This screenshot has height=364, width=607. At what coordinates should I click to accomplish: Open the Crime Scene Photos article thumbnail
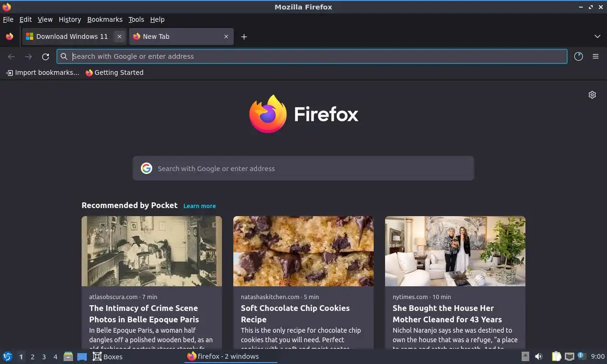click(x=152, y=251)
